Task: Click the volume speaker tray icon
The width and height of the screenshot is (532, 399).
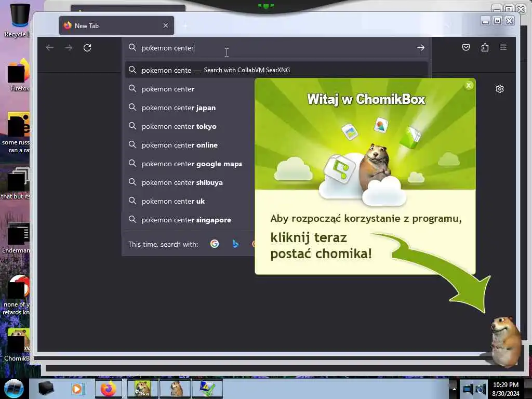Action: [x=481, y=389]
